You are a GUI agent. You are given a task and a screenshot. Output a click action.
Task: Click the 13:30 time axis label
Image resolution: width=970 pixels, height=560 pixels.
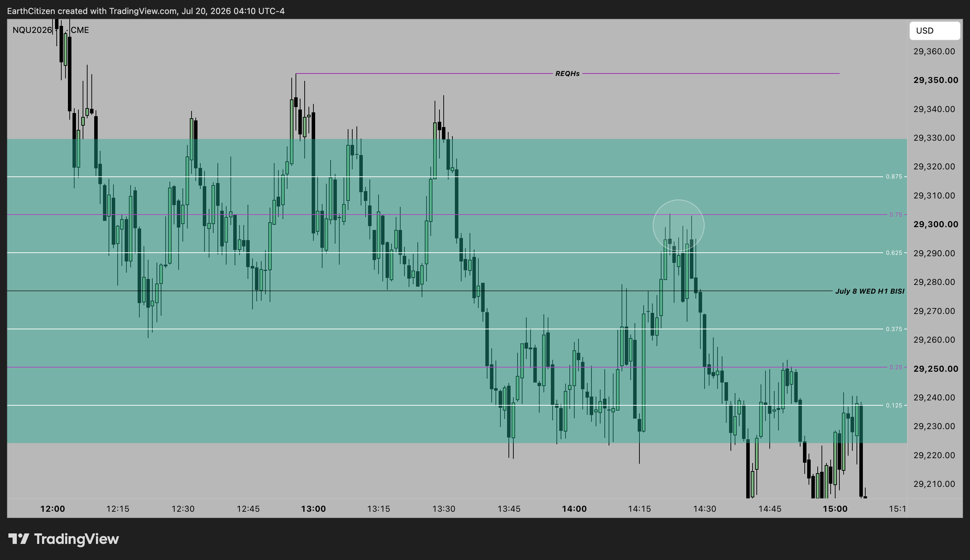coord(444,509)
